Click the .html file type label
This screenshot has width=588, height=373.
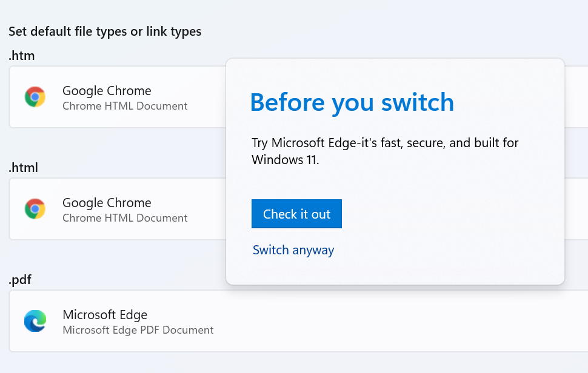point(23,167)
